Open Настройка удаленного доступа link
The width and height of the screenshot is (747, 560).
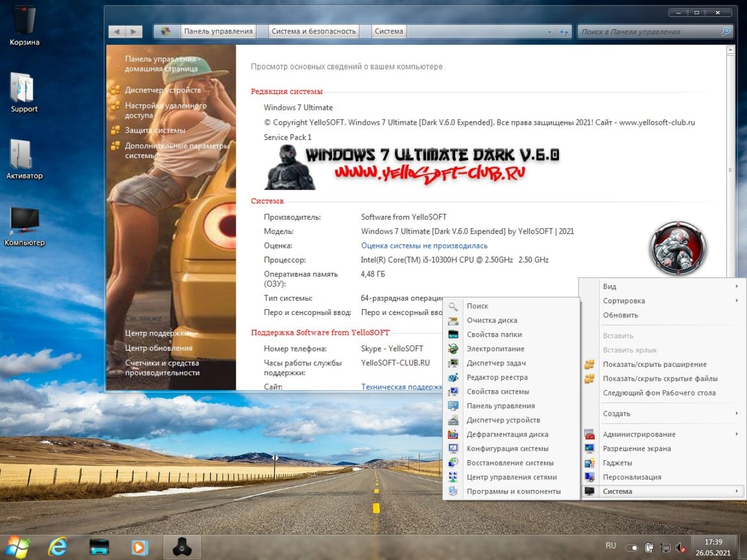166,110
